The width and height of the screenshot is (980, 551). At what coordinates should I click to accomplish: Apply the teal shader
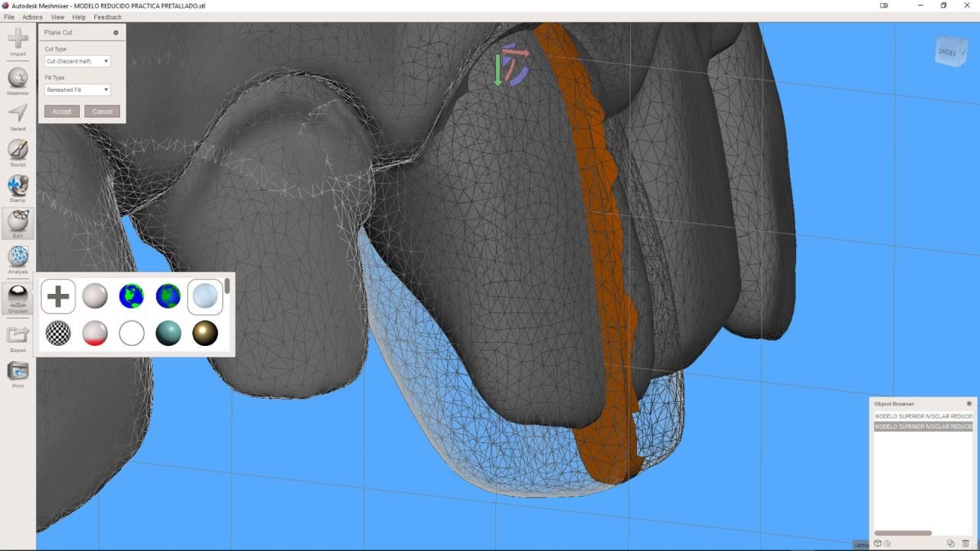(168, 333)
